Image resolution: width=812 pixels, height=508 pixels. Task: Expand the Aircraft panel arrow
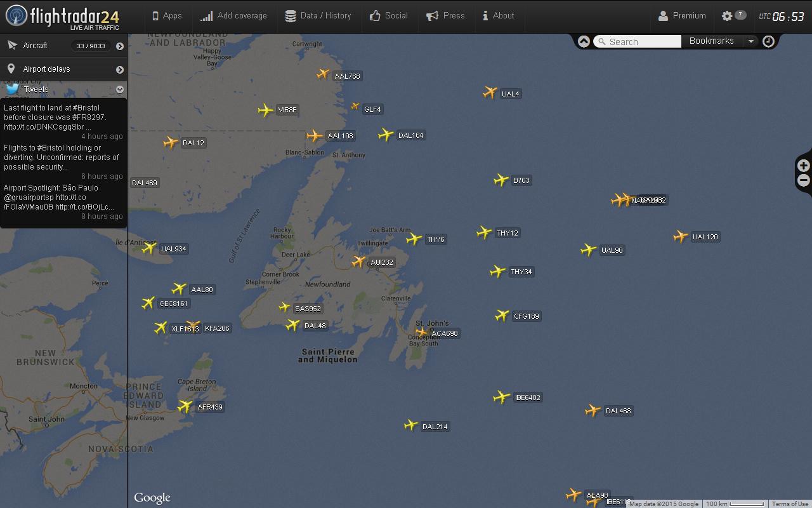pyautogui.click(x=119, y=46)
